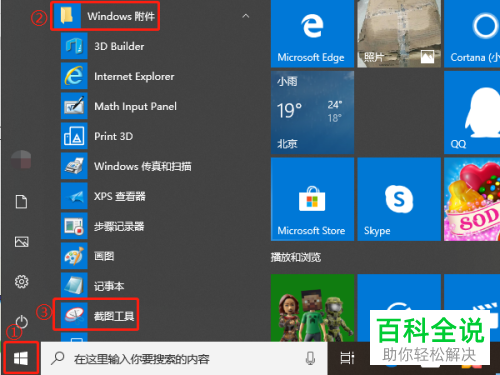Viewport: 500px width, 375px height.
Task: Open XPS 查看器
Action: coord(103,196)
